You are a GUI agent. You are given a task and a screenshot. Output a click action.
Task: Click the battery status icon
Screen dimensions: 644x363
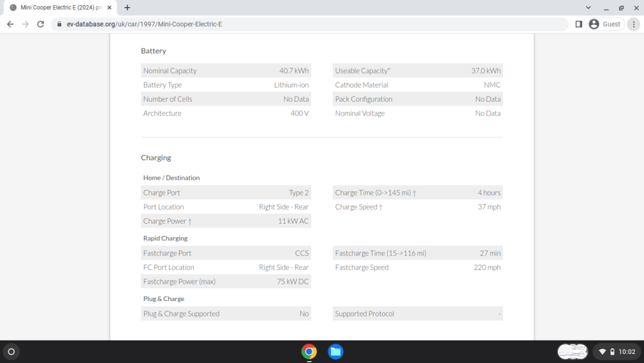(x=612, y=351)
